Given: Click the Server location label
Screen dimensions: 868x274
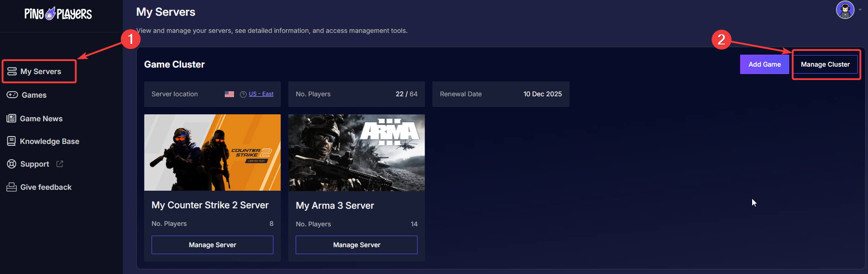Looking at the screenshot, I should click(175, 94).
